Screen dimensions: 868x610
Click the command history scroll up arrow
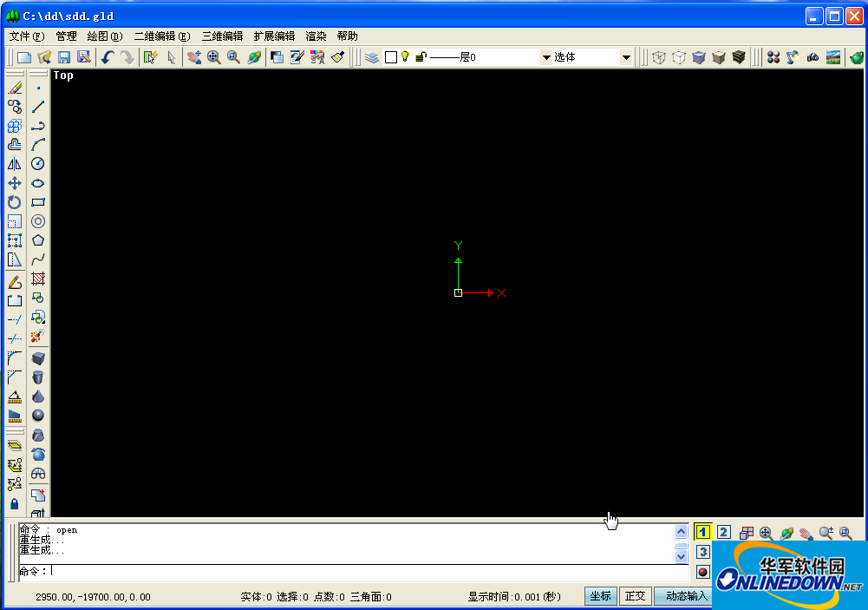(681, 531)
